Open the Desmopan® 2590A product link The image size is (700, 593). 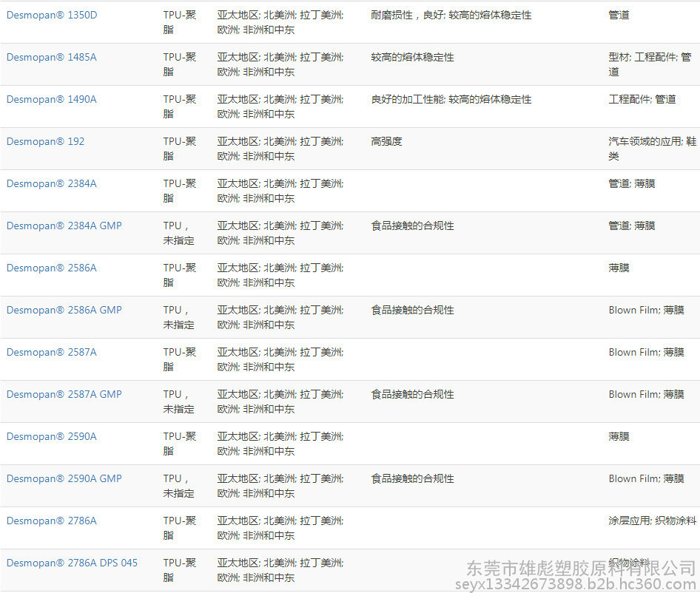(52, 437)
